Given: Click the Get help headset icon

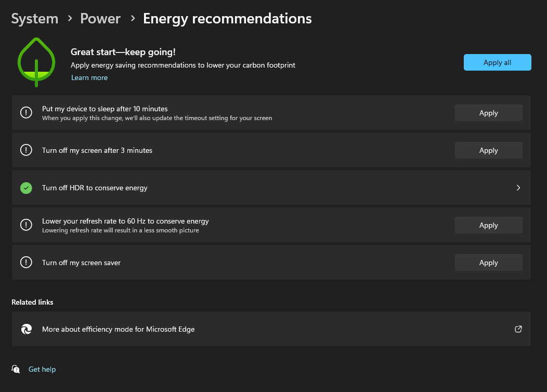Looking at the screenshot, I should (x=16, y=369).
